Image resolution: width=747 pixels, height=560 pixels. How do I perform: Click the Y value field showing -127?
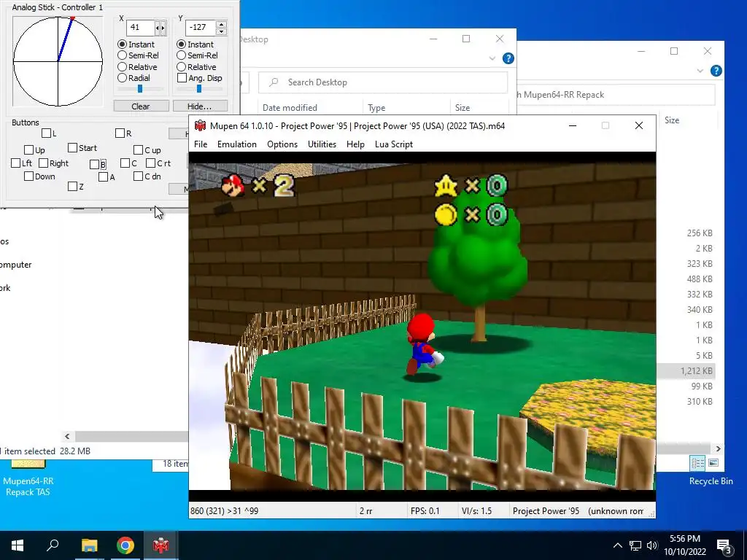point(200,28)
